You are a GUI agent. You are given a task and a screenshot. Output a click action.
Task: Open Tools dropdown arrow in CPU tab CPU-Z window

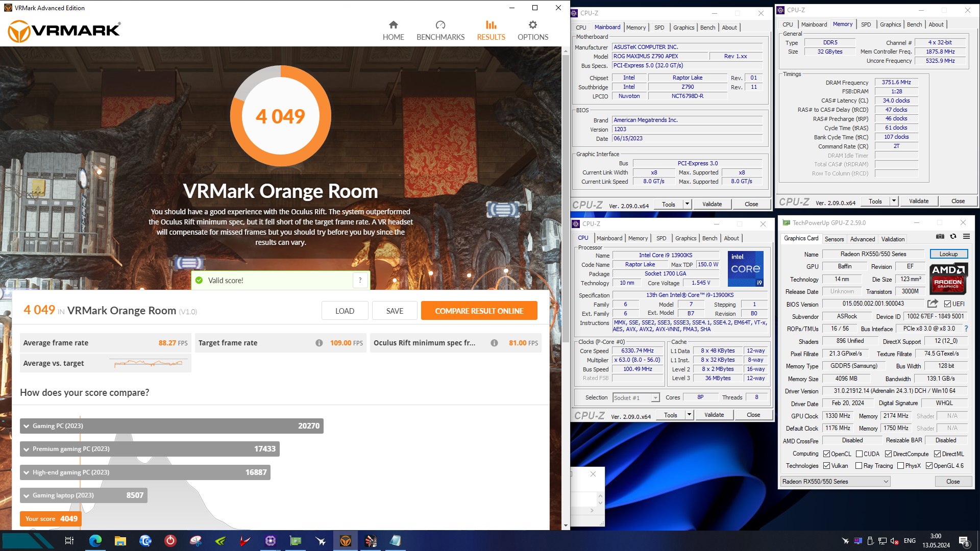(689, 415)
